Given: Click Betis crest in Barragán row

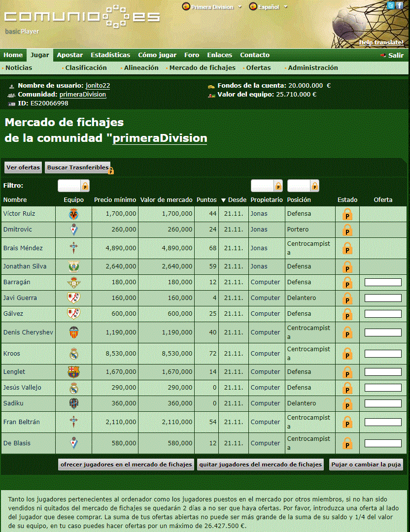Looking at the screenshot, I should (74, 282).
